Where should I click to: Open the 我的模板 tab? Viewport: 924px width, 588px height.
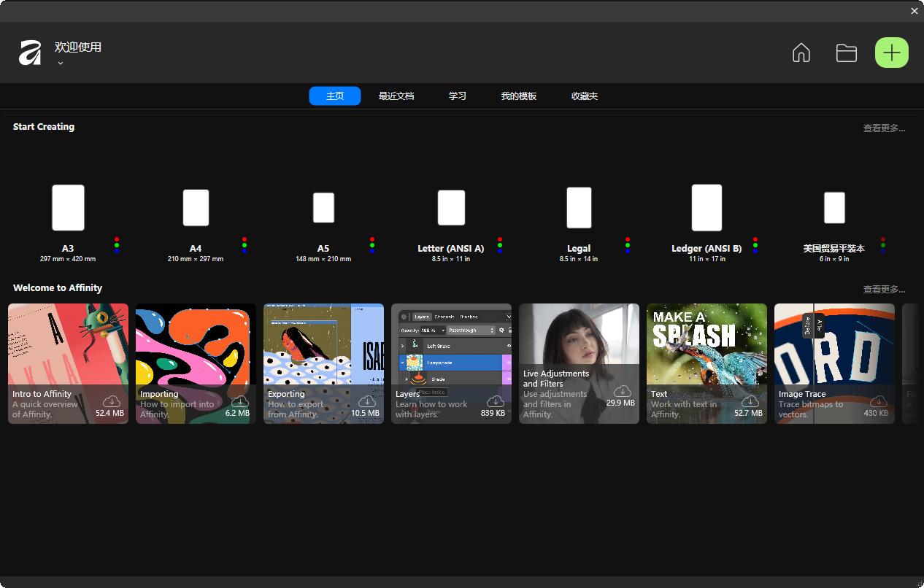[518, 96]
